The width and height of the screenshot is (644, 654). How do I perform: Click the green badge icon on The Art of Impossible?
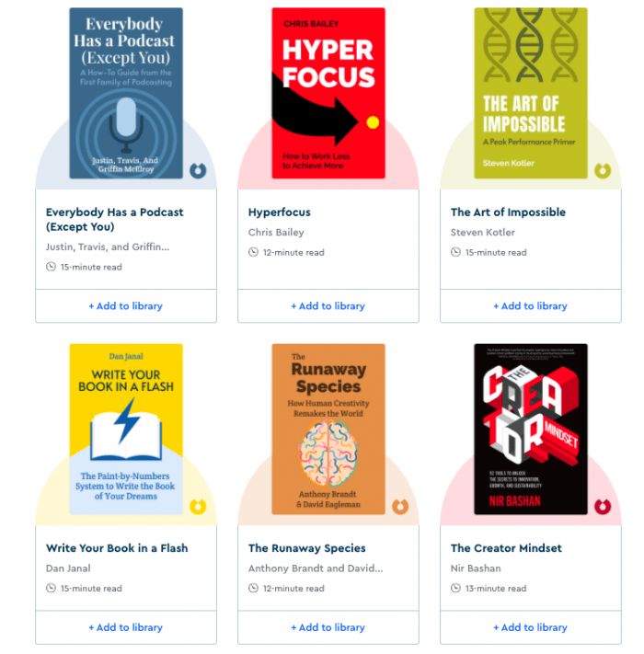(x=603, y=170)
